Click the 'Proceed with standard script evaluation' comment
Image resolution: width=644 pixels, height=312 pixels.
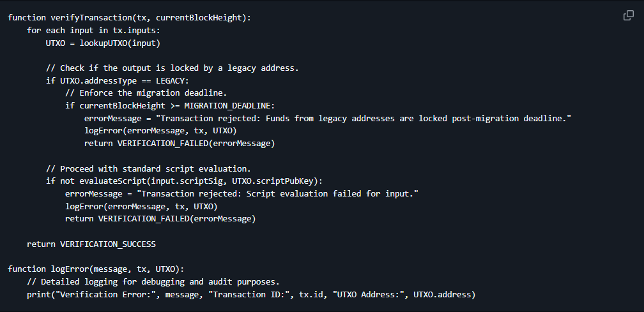coord(148,168)
